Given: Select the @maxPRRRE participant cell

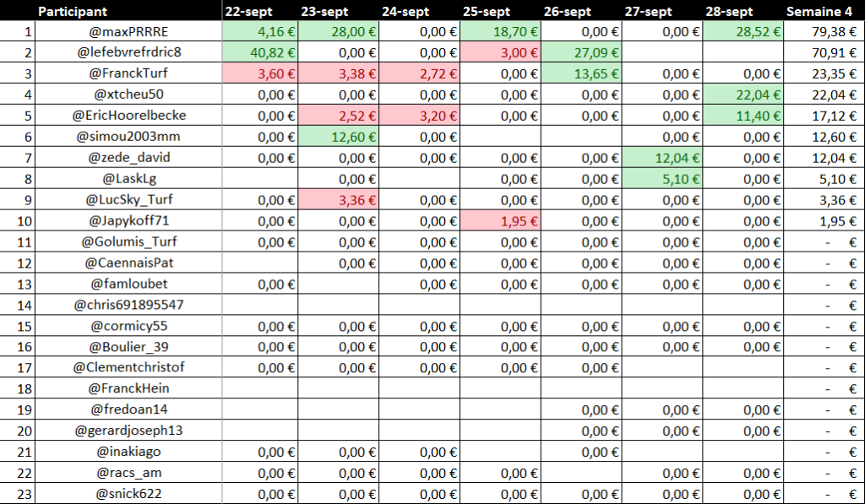Looking at the screenshot, I should coord(129,32).
